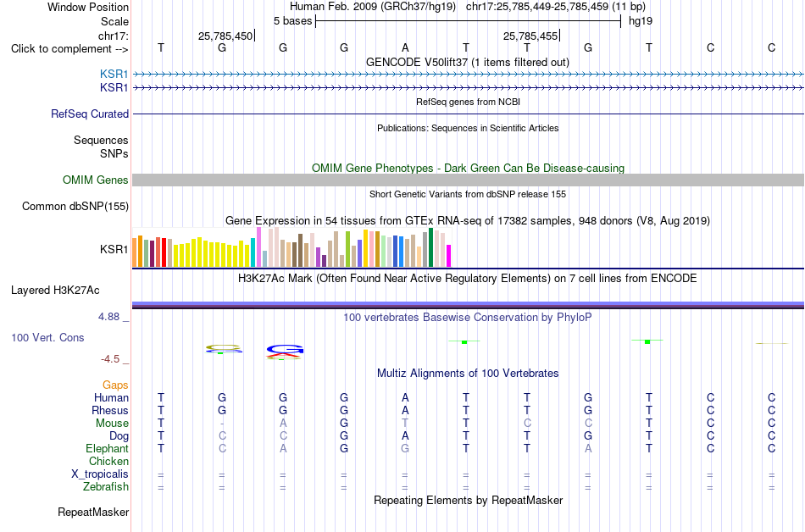Click the hg19 label beside the scale bar
Screen dimensions: 805x532
point(641,21)
